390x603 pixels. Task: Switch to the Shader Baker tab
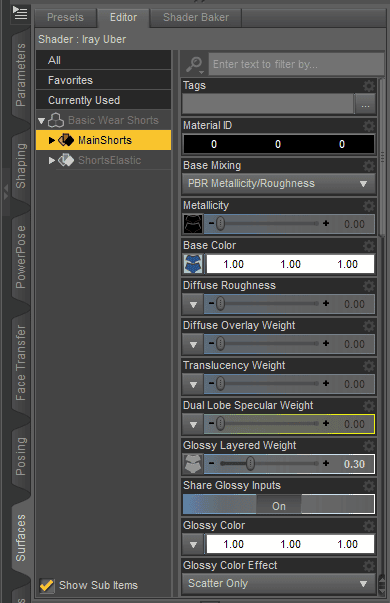pyautogui.click(x=196, y=18)
